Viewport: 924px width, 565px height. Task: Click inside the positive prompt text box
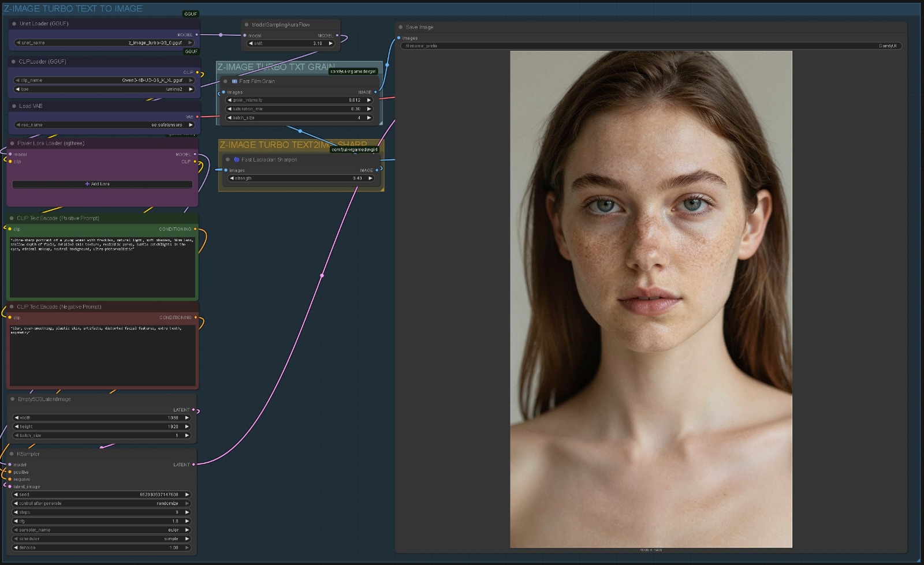click(102, 265)
